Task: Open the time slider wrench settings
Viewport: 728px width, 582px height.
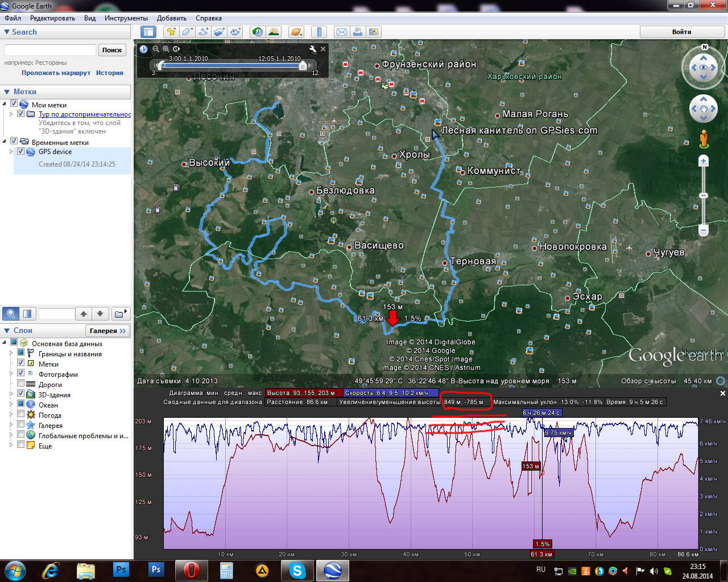Action: coord(312,49)
